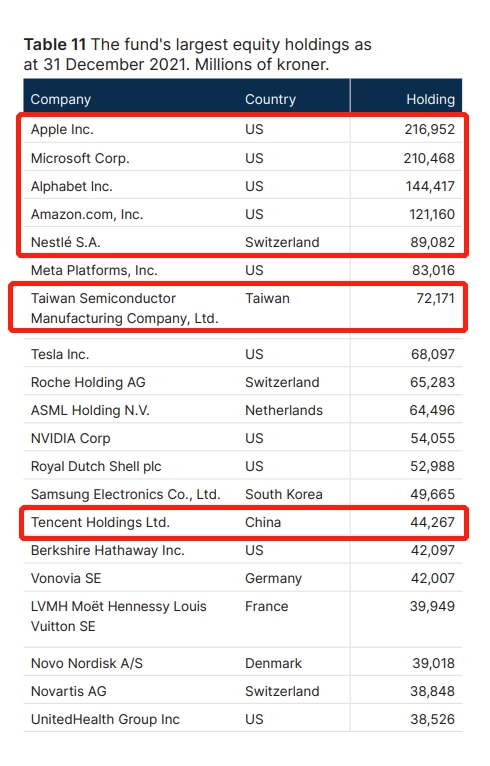Click Royal Dutch Shell plc entry
The height and width of the screenshot is (766, 490).
[x=96, y=467]
